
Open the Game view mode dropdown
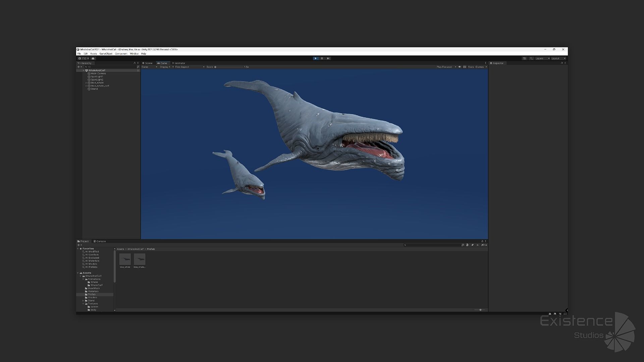pos(150,67)
